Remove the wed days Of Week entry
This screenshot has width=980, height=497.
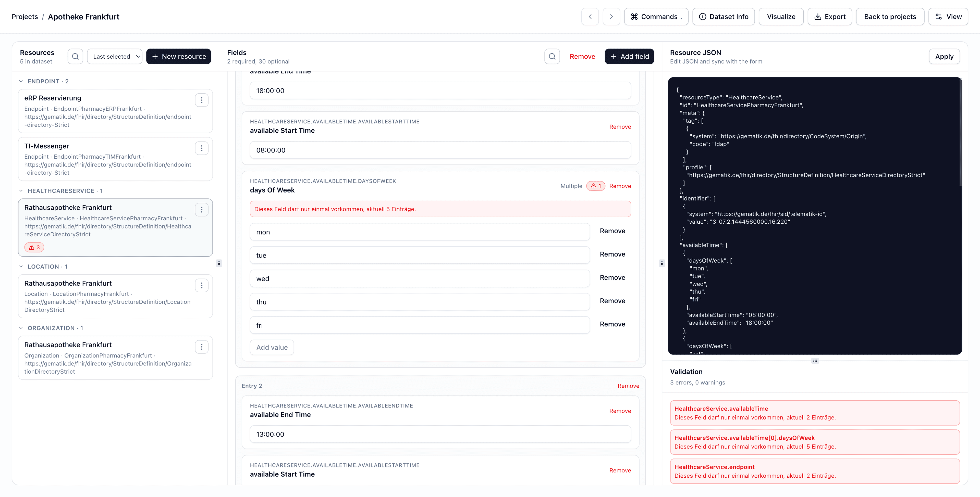(x=612, y=277)
